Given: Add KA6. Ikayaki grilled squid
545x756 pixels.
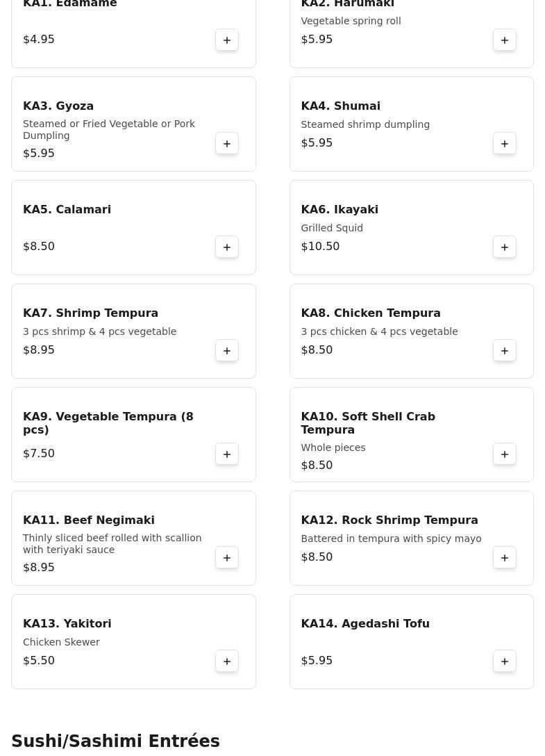Looking at the screenshot, I should [x=505, y=247].
